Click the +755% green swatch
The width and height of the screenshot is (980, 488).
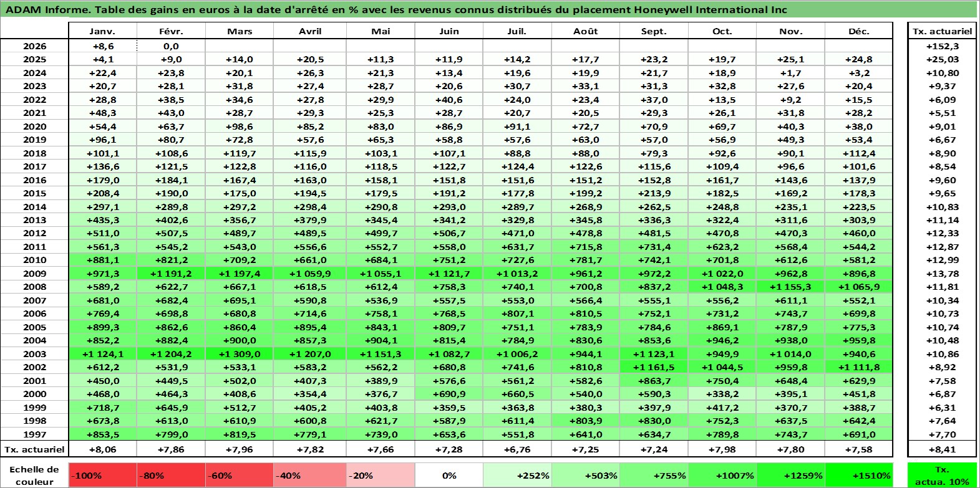(654, 475)
